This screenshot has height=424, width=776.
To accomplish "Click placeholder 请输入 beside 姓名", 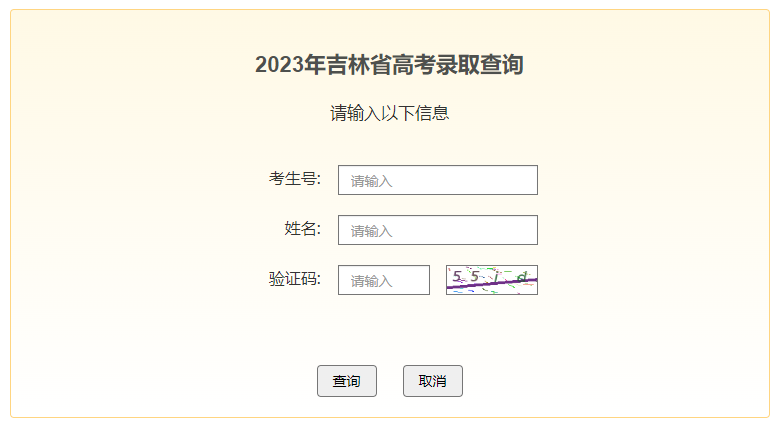I will (x=371, y=231).
